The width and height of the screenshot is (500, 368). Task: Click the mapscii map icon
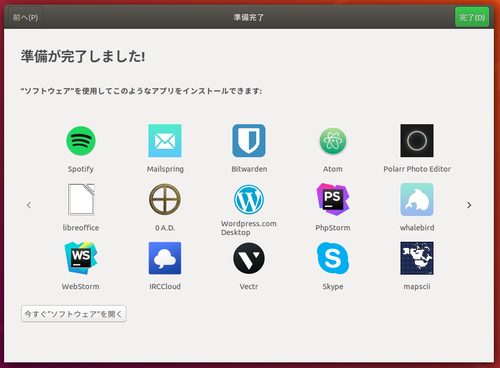tap(417, 258)
